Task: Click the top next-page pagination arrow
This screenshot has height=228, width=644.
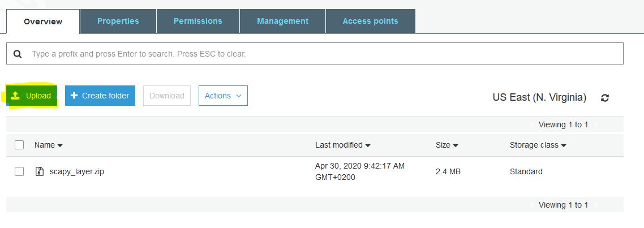Action: point(596,124)
